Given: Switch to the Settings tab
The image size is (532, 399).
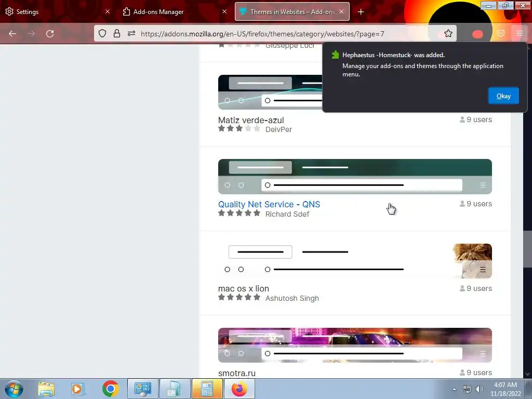Looking at the screenshot, I should pyautogui.click(x=54, y=11).
